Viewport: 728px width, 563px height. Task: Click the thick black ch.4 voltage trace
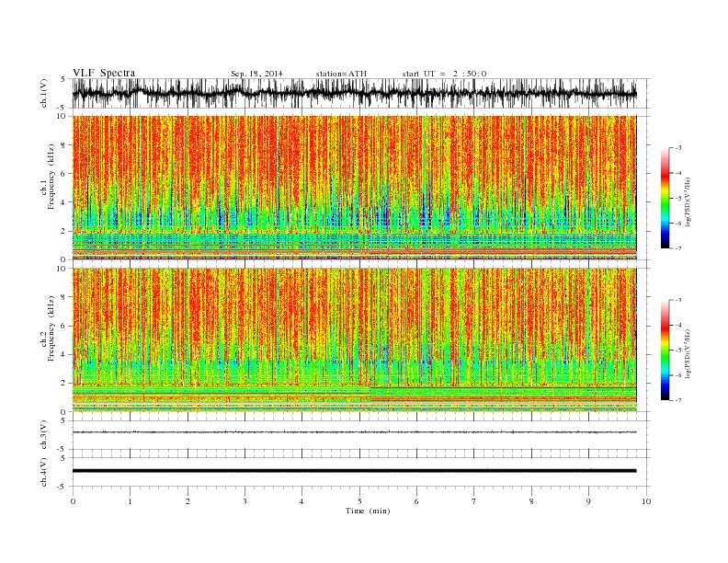point(354,471)
